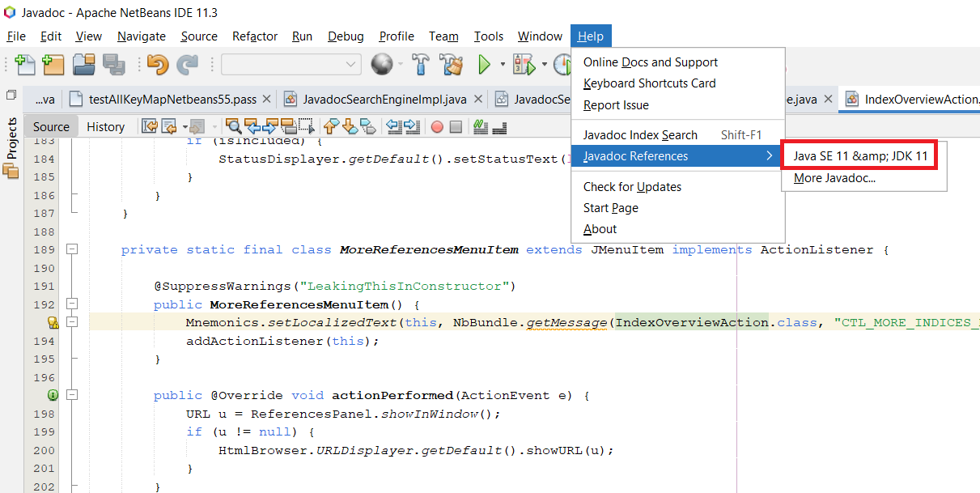
Task: Click the lightbulb hint icon at line 193
Action: (53, 322)
